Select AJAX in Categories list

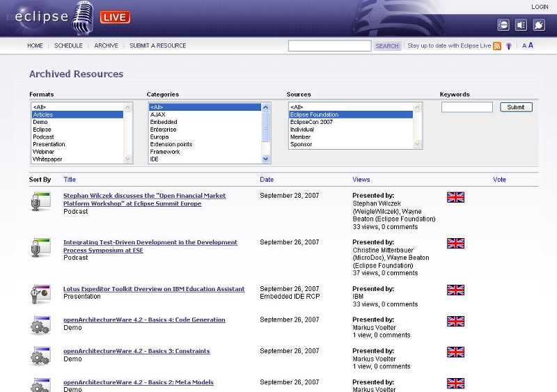pos(205,114)
